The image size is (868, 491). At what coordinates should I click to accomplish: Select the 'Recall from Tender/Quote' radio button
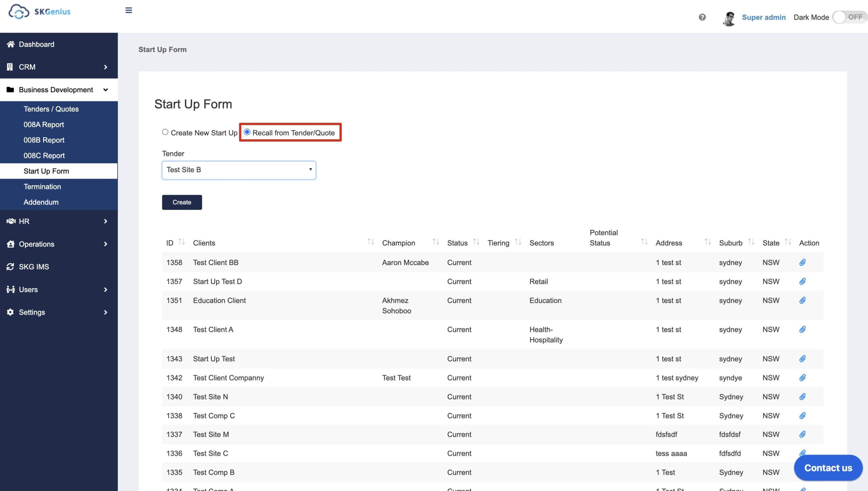pos(247,132)
